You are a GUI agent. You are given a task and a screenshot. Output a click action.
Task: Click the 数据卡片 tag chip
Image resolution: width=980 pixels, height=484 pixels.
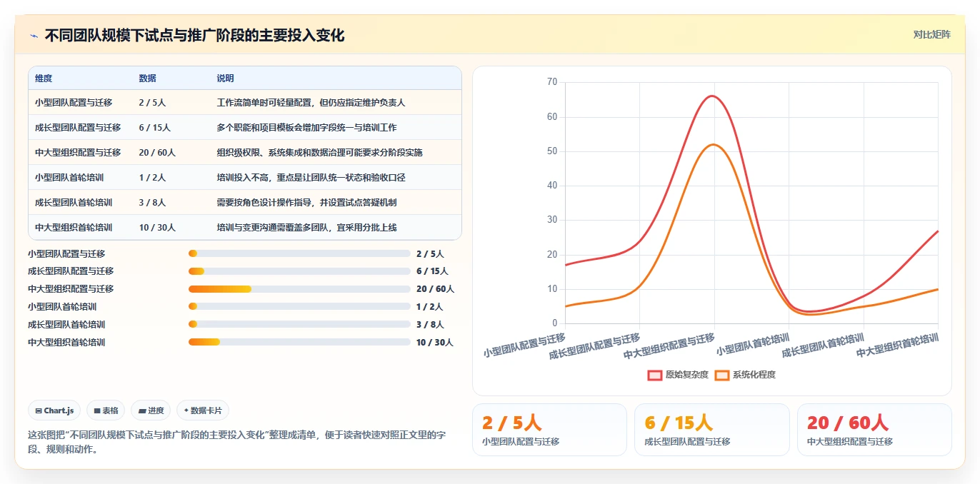coord(203,410)
